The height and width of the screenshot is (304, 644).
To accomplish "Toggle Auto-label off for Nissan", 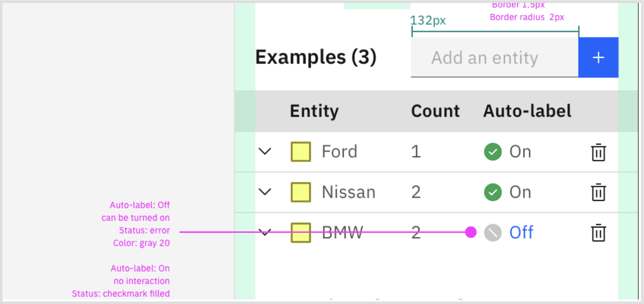I will (520, 192).
